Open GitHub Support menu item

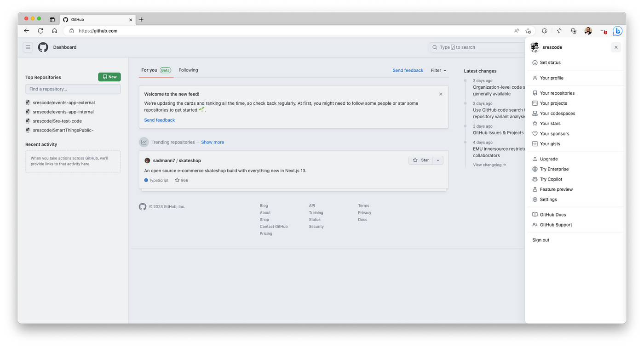(574, 225)
